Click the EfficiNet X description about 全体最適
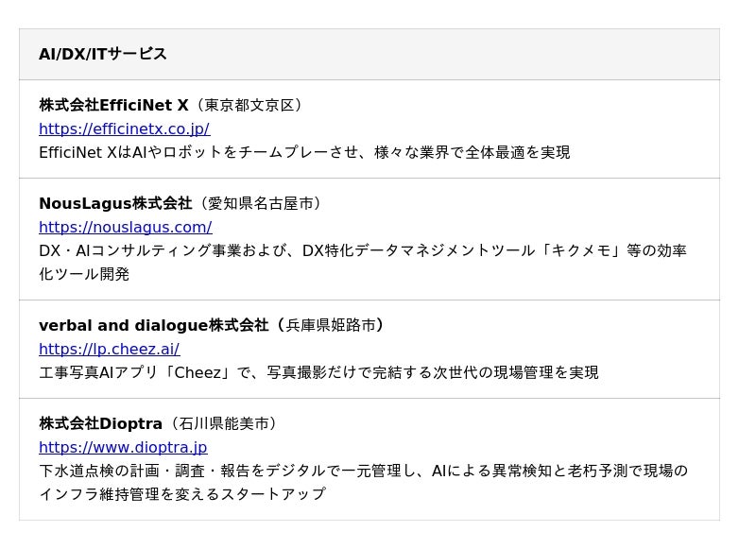This screenshot has width=756, height=549. (x=304, y=152)
